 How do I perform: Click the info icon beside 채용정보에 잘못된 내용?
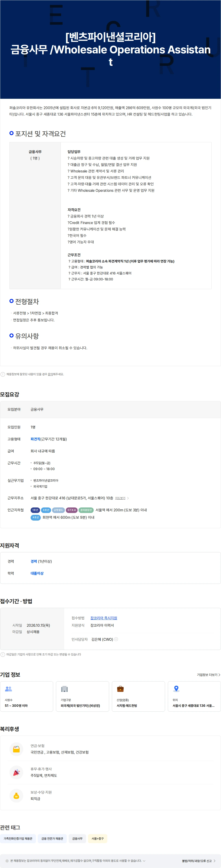[3, 374]
